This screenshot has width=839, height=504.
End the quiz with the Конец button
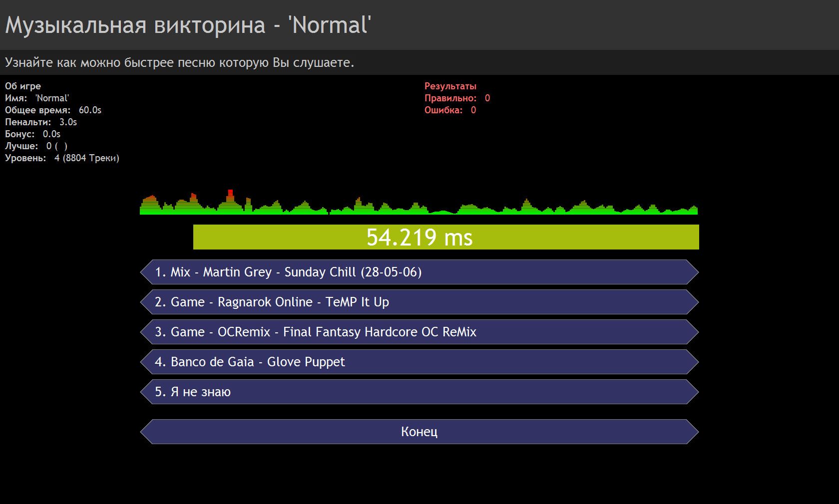point(419,432)
